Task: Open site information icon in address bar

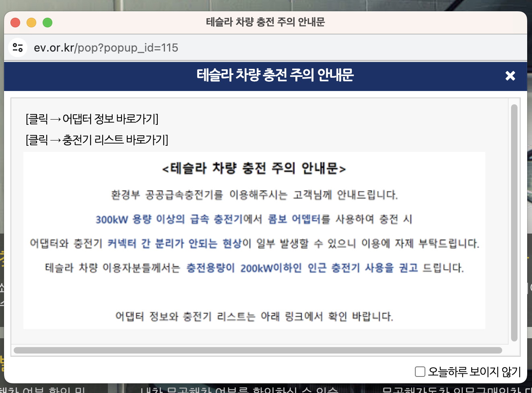Action: (x=18, y=48)
